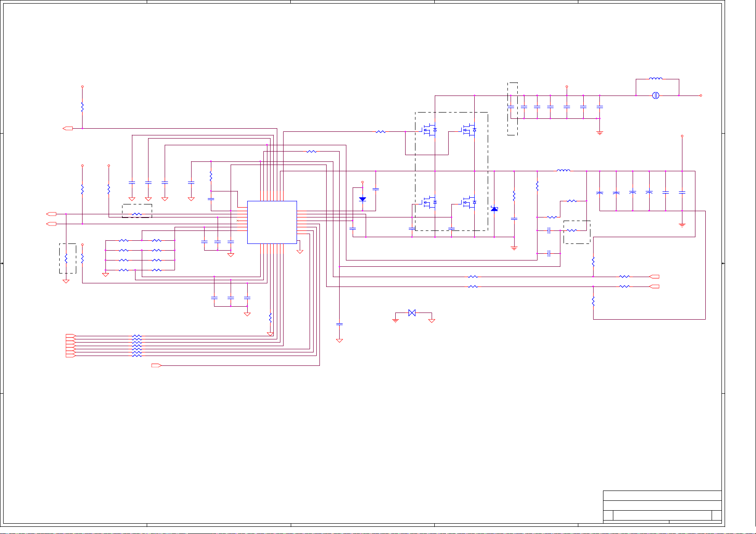Click the filled blue diode left of the MOSFET block
The image size is (756, 534).
click(363, 199)
